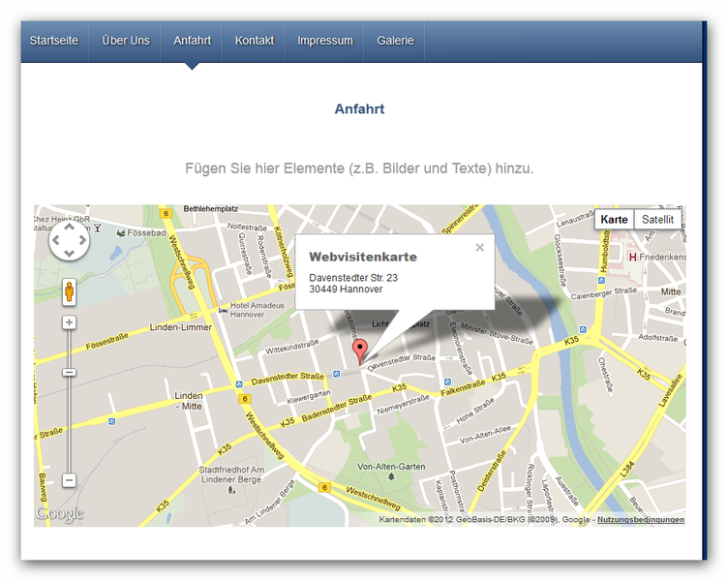Click the Linden-Limmer district label

(180, 327)
